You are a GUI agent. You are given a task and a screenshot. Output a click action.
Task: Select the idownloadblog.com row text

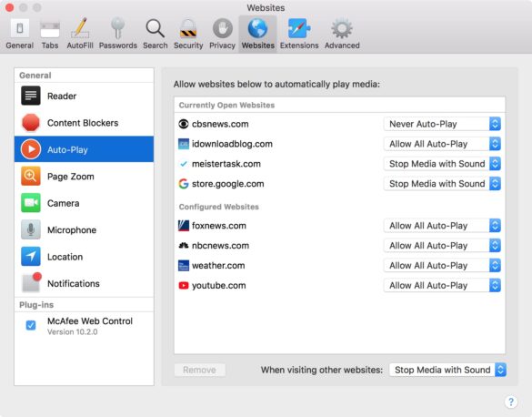(x=232, y=144)
